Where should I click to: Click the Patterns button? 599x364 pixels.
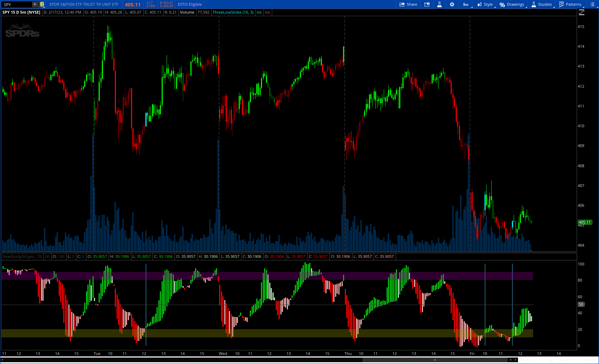[x=570, y=4]
